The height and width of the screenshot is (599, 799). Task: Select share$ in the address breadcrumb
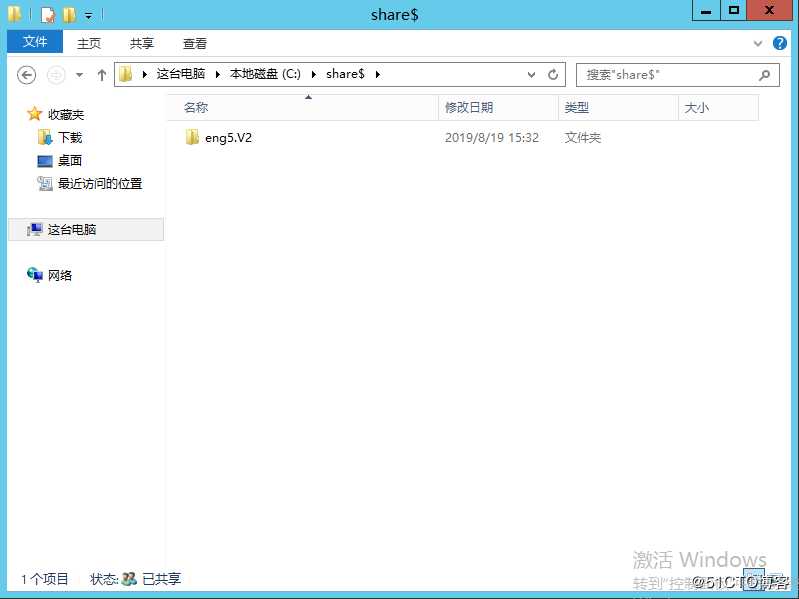tap(345, 74)
